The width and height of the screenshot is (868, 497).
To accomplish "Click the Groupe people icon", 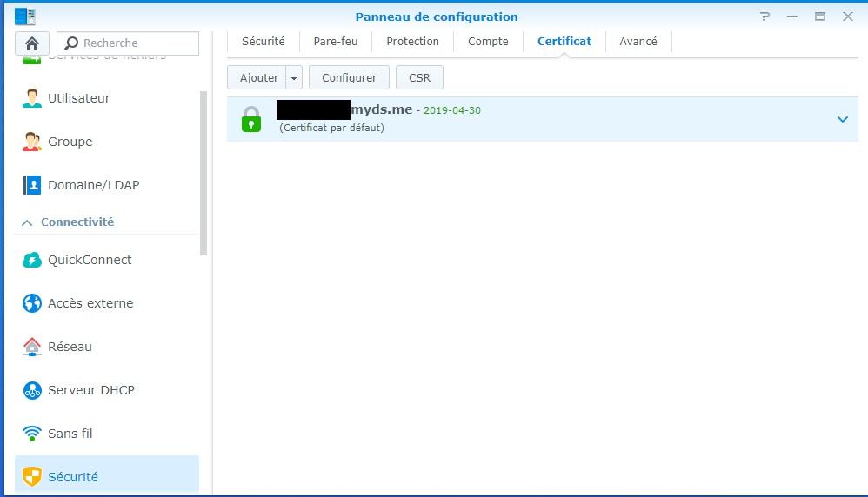I will coord(32,142).
